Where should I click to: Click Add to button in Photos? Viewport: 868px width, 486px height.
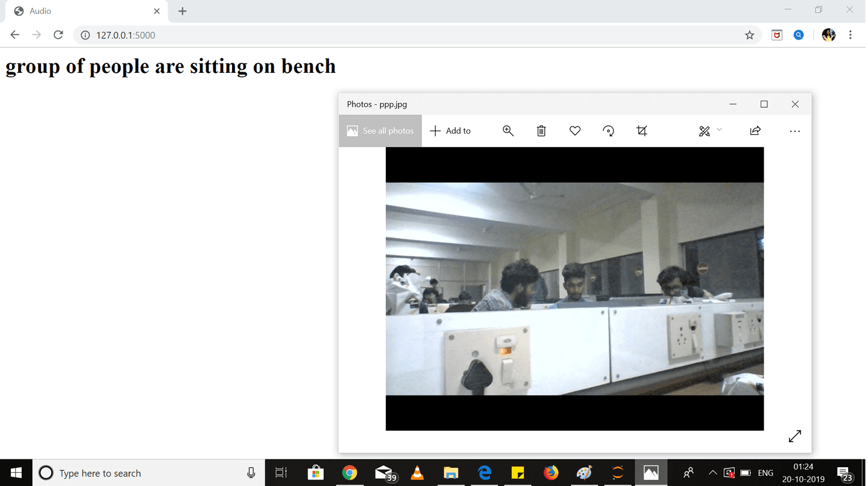[x=450, y=131]
